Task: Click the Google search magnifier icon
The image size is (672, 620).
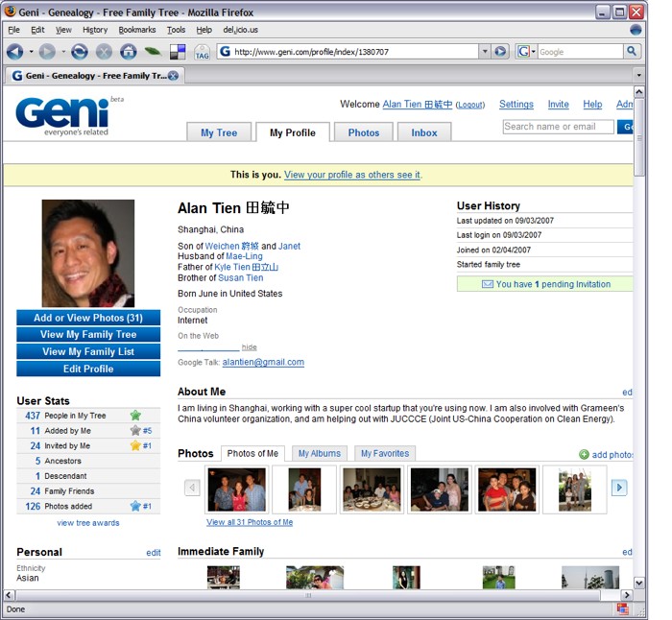Action: coord(632,52)
